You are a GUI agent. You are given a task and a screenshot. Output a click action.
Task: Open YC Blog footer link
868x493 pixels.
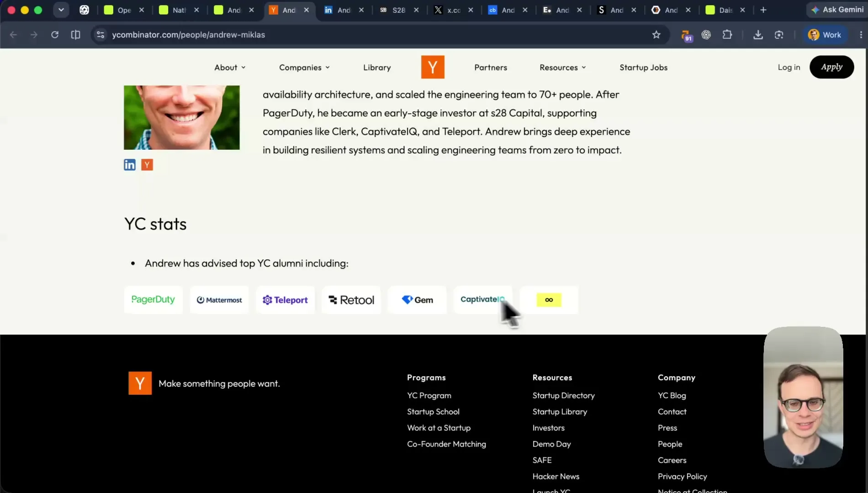672,395
